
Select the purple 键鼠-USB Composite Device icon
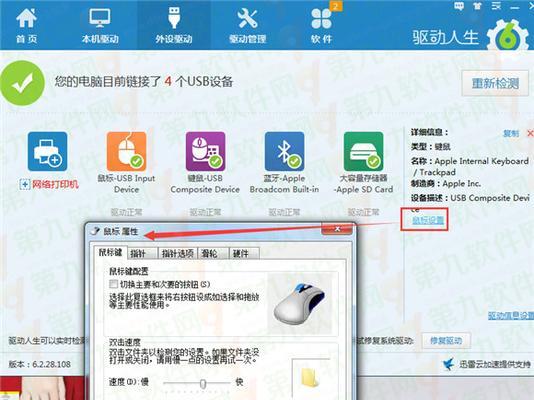[x=205, y=151]
